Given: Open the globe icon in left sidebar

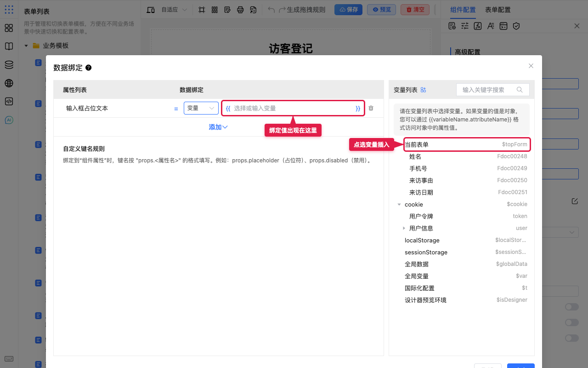Looking at the screenshot, I should point(9,83).
